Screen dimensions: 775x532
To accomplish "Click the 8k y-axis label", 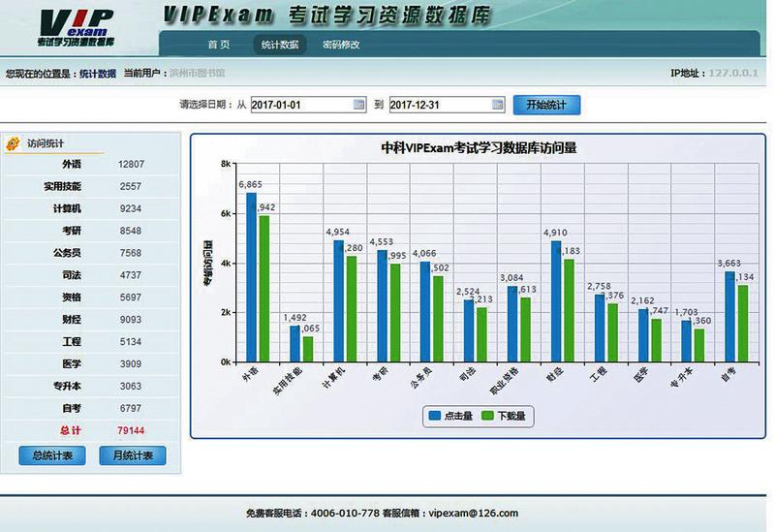I will [x=226, y=164].
